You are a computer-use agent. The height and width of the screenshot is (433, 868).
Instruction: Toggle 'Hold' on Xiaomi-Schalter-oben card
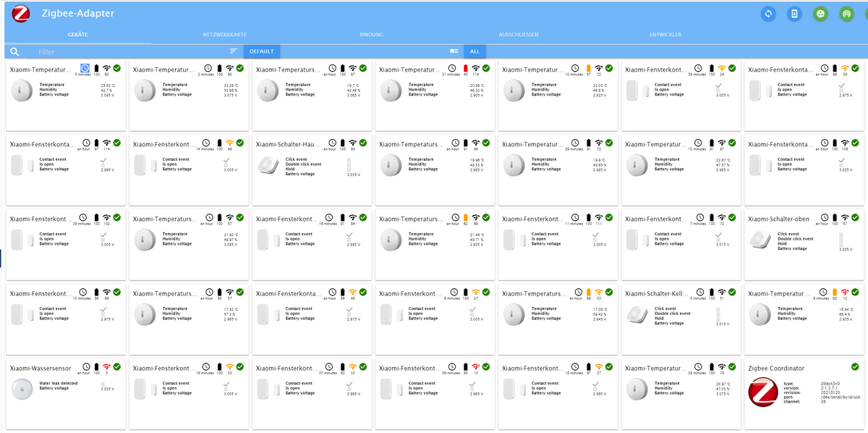[841, 243]
